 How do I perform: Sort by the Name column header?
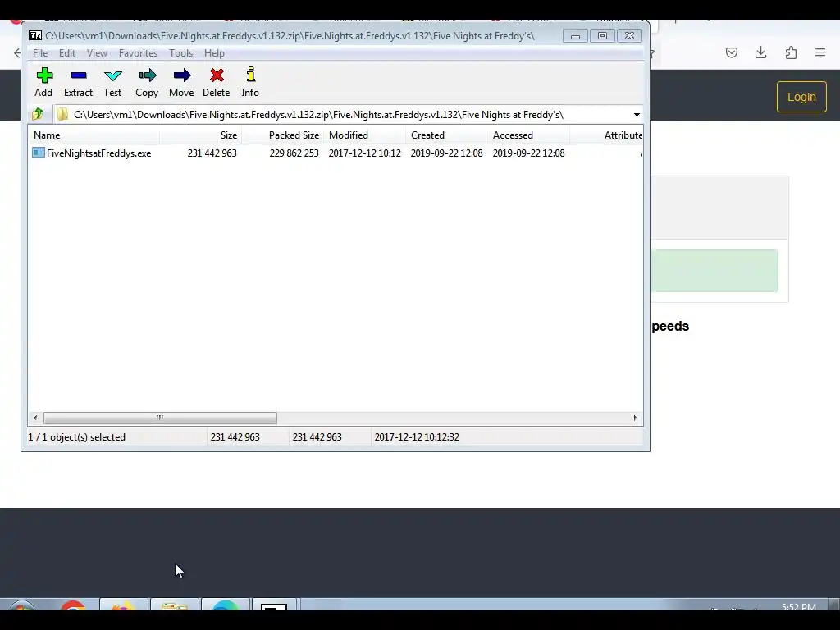(94, 135)
